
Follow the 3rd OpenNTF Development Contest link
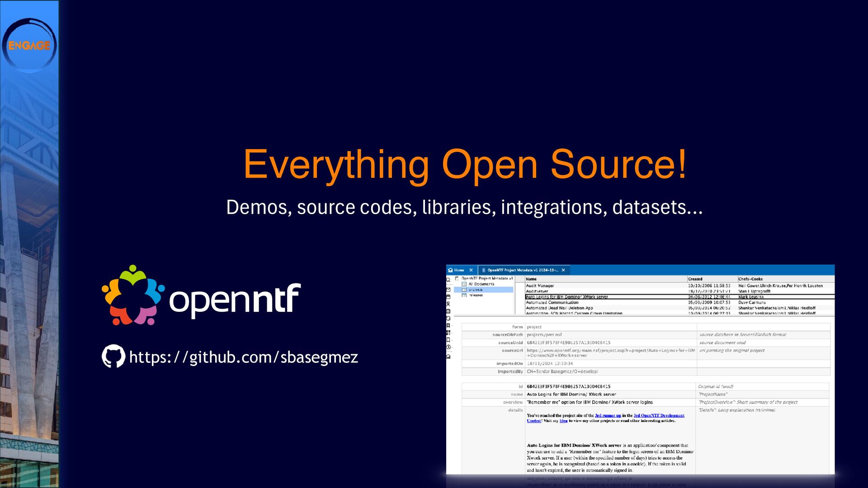click(659, 415)
